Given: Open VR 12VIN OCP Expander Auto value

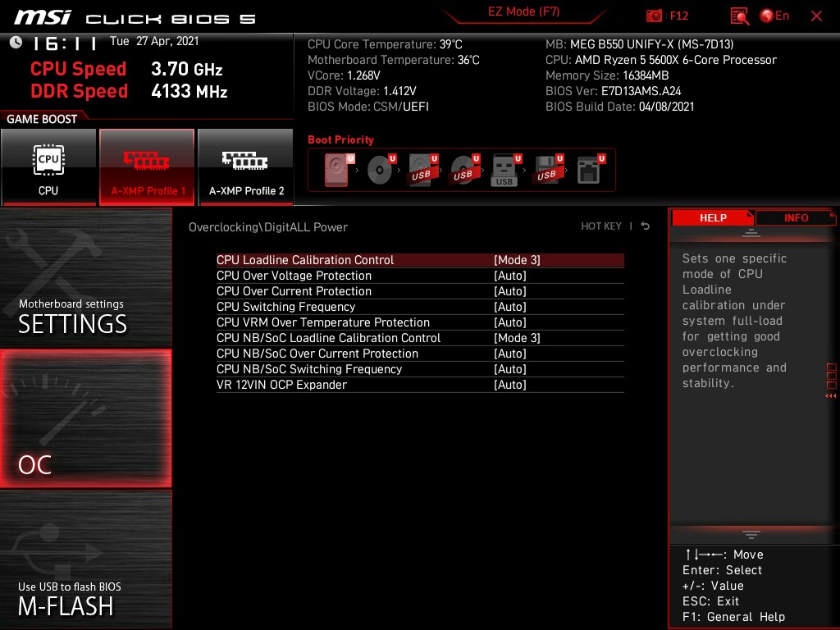Looking at the screenshot, I should point(509,385).
